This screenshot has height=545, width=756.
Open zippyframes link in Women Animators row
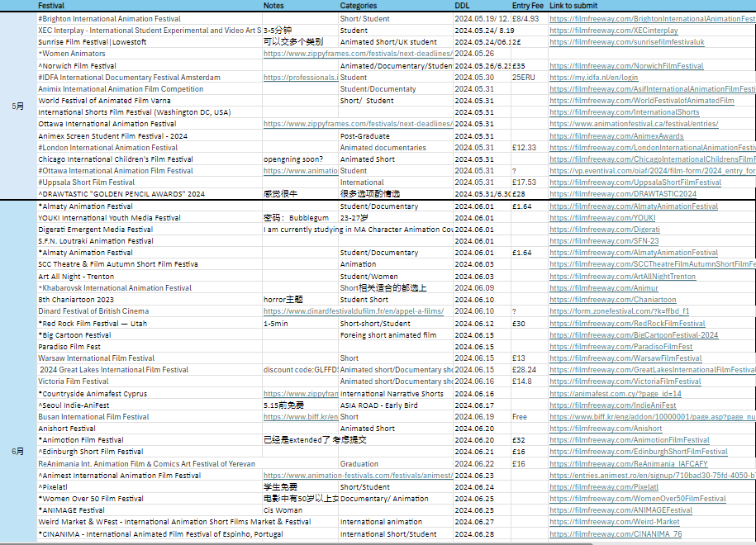pyautogui.click(x=358, y=54)
